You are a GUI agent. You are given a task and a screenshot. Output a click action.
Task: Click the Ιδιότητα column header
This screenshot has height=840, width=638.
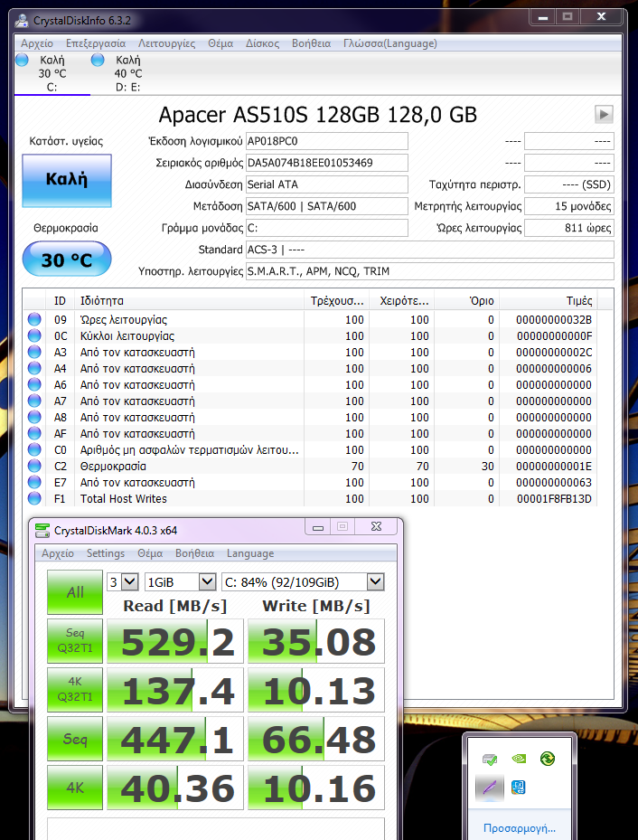click(x=190, y=300)
